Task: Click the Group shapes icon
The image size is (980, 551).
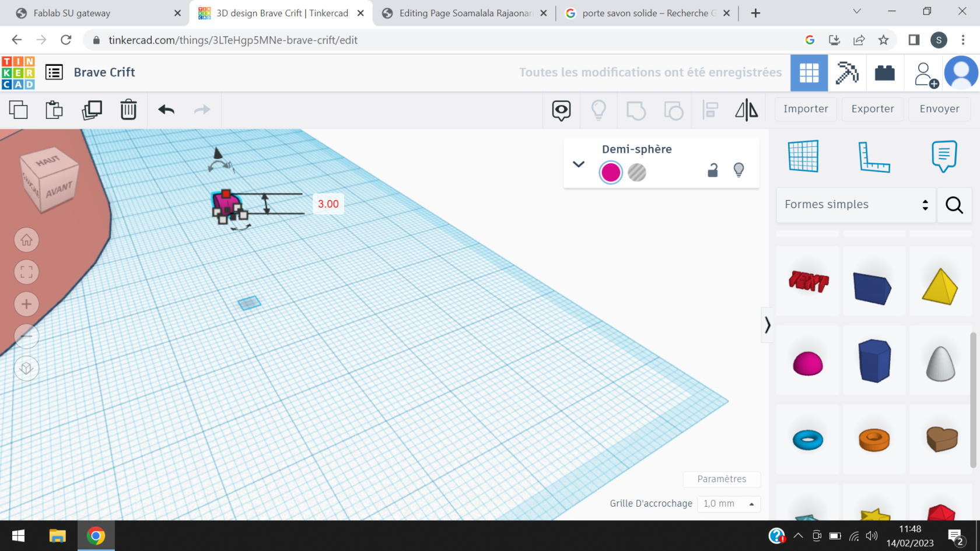Action: [636, 110]
